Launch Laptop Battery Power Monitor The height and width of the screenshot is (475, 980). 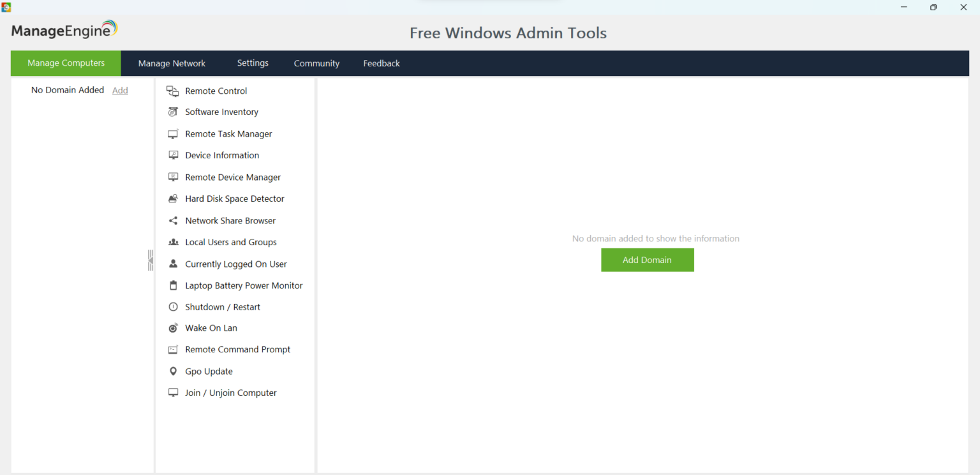point(244,285)
